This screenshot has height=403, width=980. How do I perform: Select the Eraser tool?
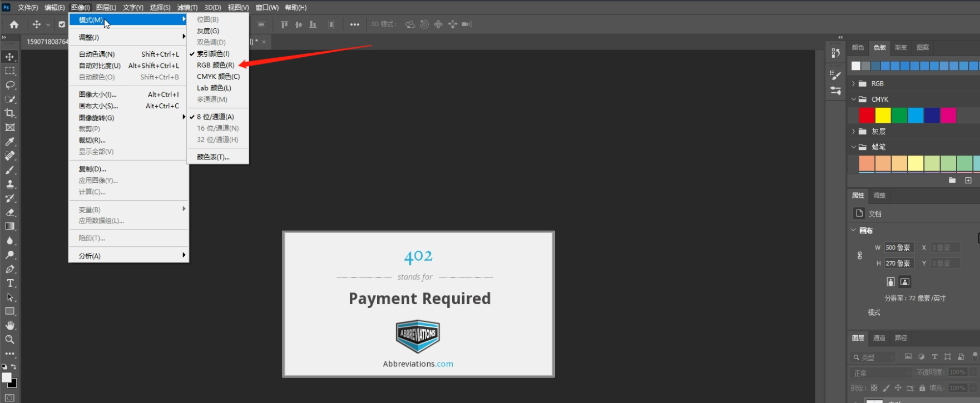click(10, 212)
